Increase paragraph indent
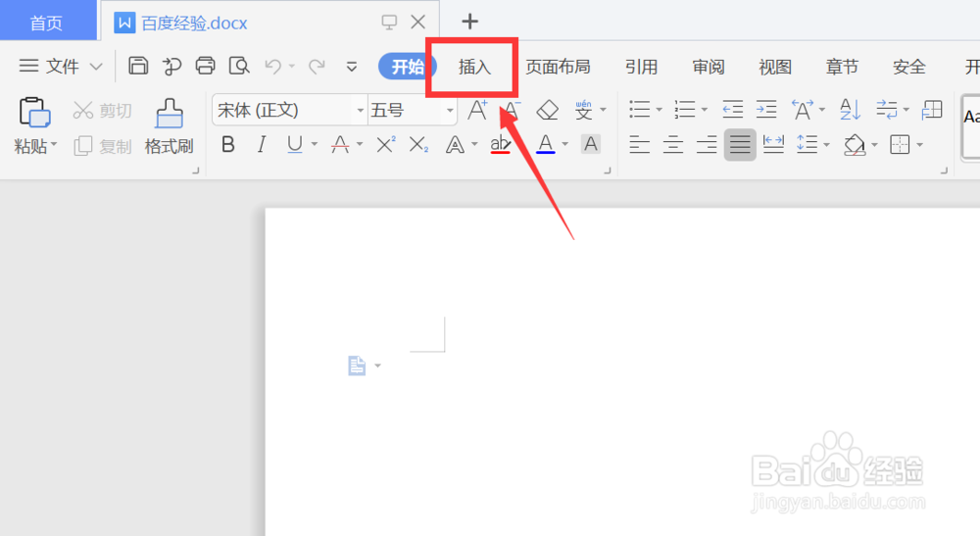This screenshot has width=980, height=536. (x=766, y=110)
